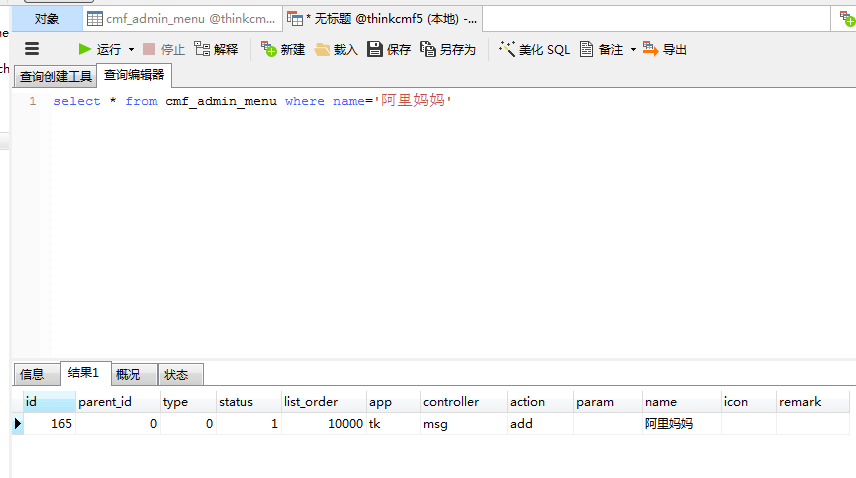Save the query with 保存 icon
This screenshot has height=478, width=856.
(x=374, y=49)
